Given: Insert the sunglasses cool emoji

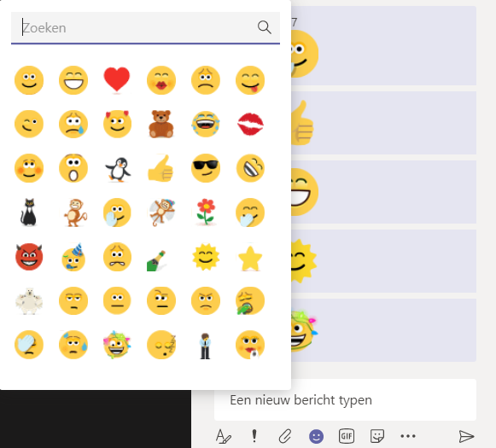Looking at the screenshot, I should 206,168.
